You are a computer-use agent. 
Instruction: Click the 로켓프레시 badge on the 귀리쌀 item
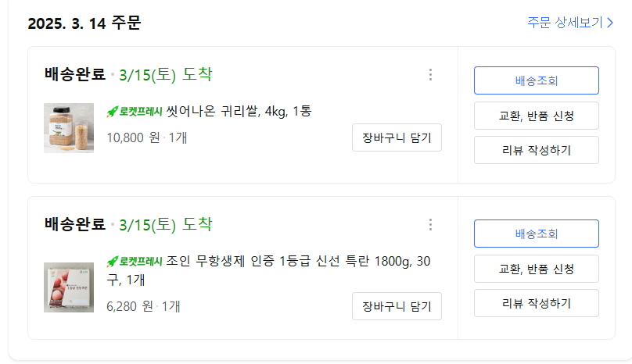point(135,112)
